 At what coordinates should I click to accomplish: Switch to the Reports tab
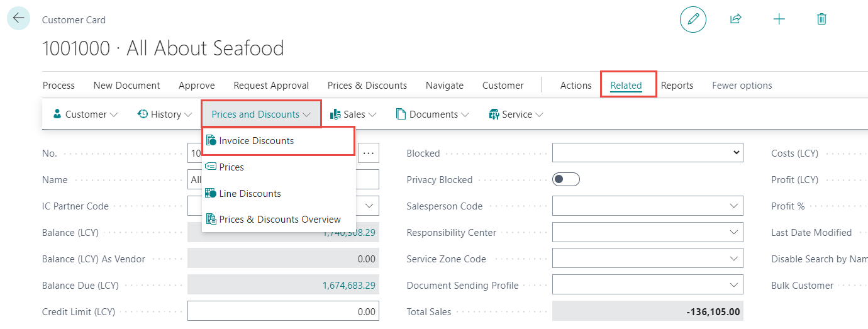pos(677,86)
